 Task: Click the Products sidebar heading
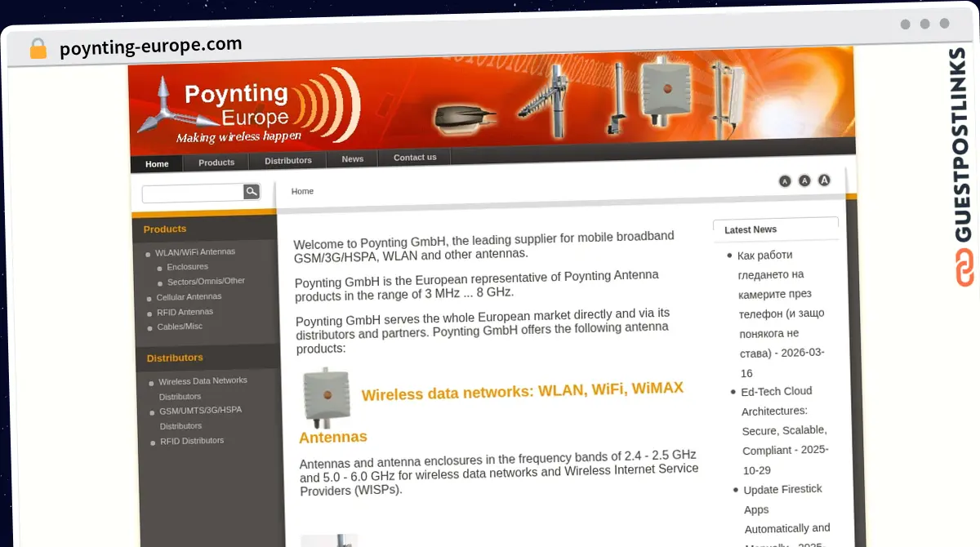point(165,229)
